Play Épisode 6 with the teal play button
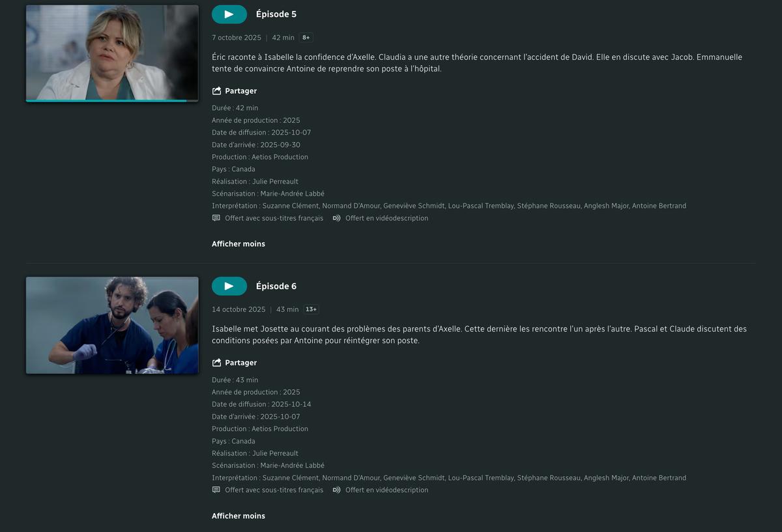 coord(229,286)
